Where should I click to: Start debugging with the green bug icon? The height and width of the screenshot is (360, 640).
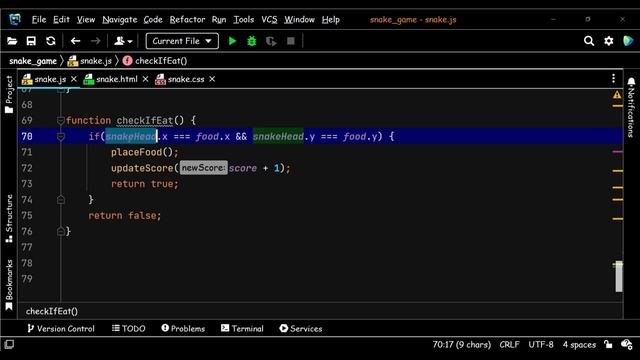[251, 41]
